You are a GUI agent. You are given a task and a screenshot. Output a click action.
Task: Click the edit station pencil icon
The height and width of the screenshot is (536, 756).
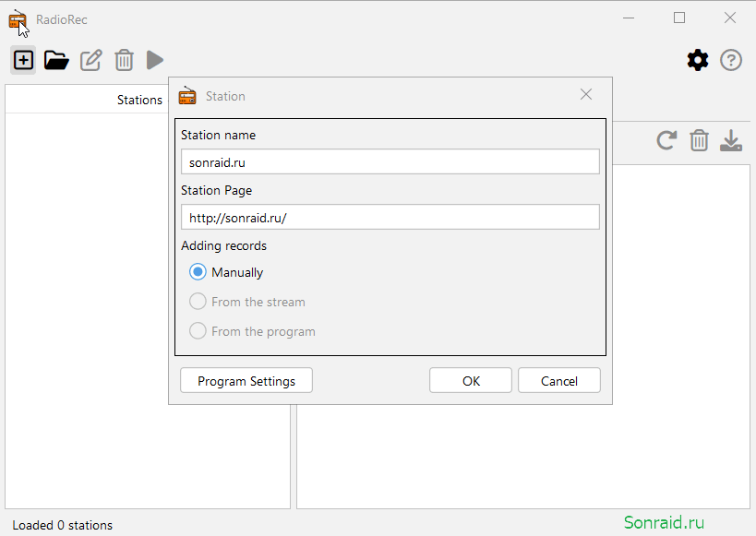[91, 60]
